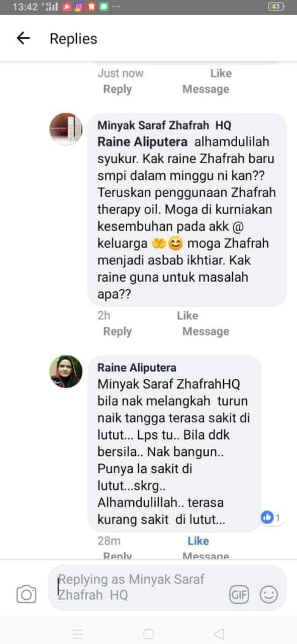This screenshot has height=644, width=297.
Task: Tap Android back triangle navigation button
Action: pos(219,633)
